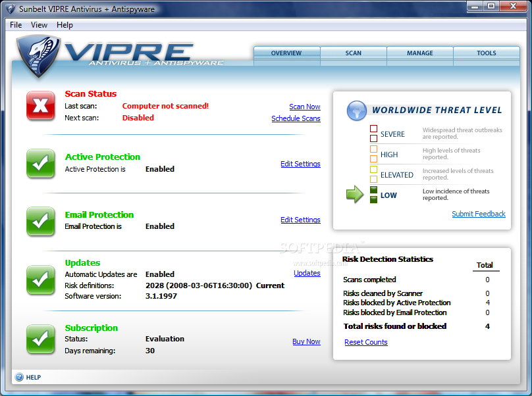The width and height of the screenshot is (532, 396).
Task: Click the Total column header
Action: click(485, 265)
